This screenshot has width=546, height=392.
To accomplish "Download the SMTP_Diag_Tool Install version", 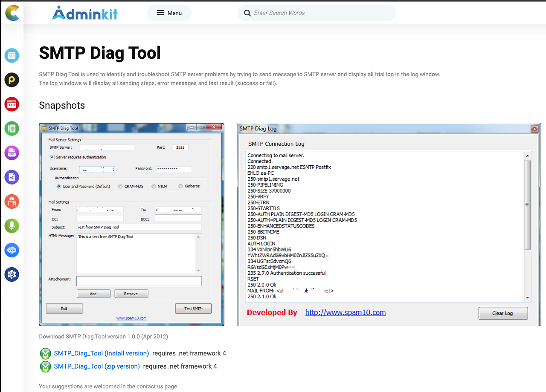I will [101, 353].
